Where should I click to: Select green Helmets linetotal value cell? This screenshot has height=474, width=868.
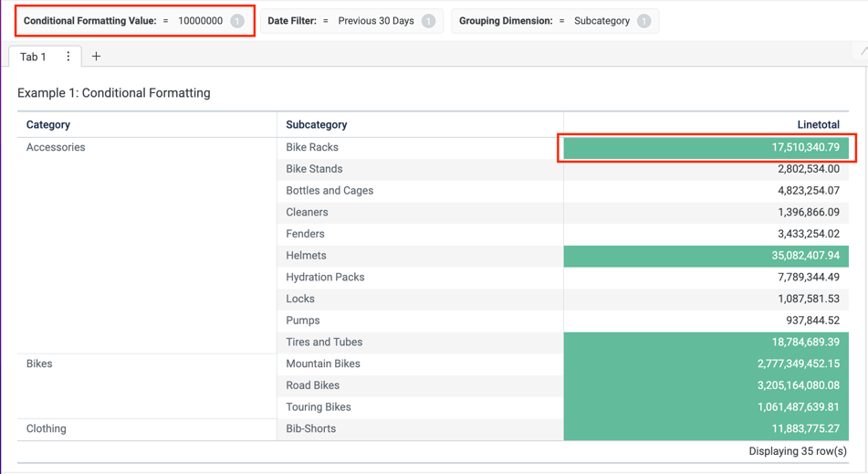[x=706, y=256]
